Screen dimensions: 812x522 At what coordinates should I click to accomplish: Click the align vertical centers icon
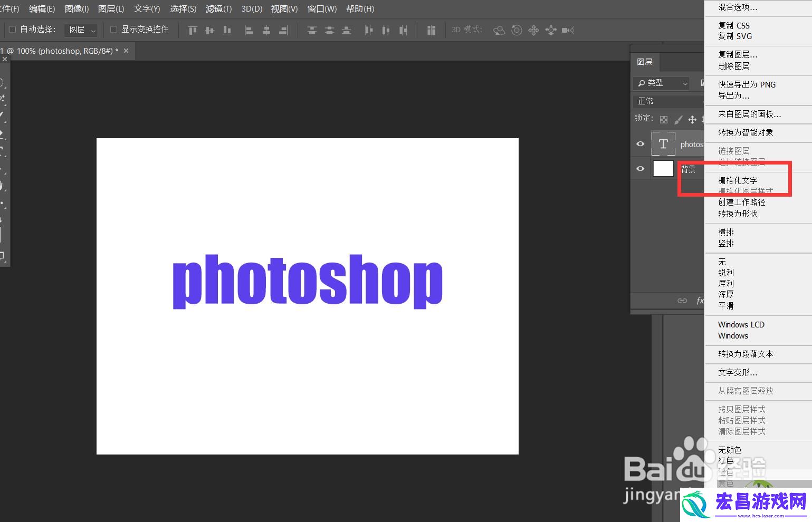(209, 30)
